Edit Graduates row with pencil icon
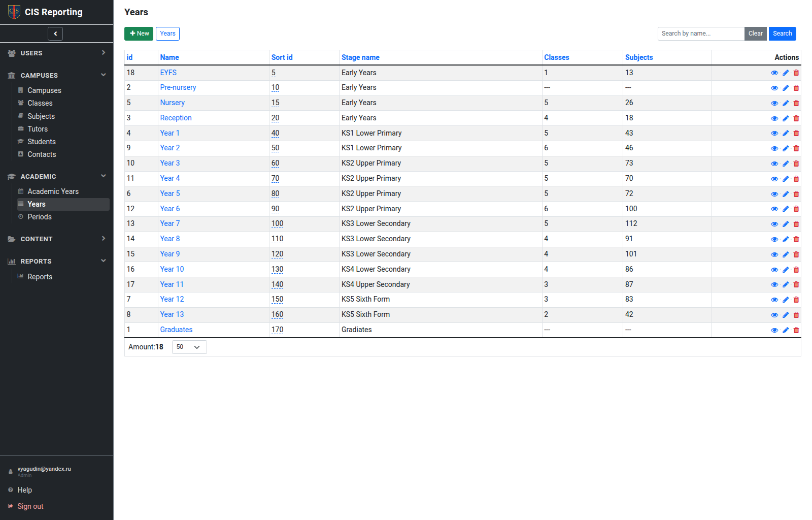The height and width of the screenshot is (520, 812). tap(786, 330)
